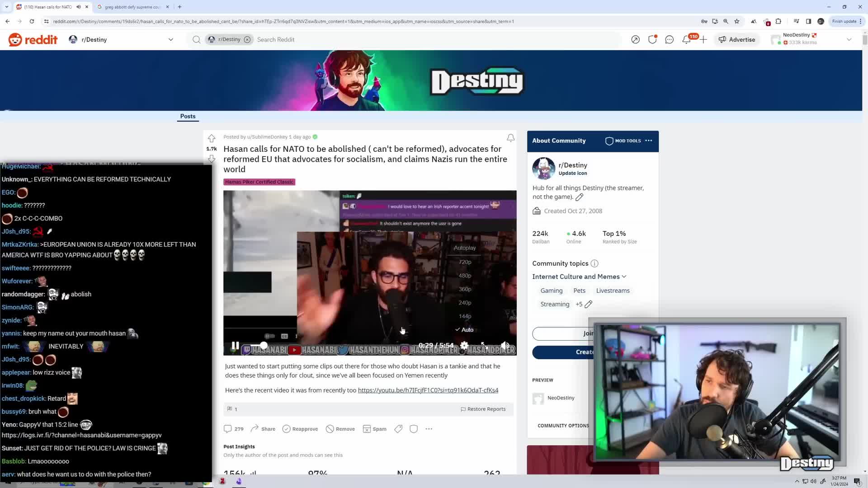Select Auto video quality
This screenshot has height=488, width=868.
pos(465,330)
